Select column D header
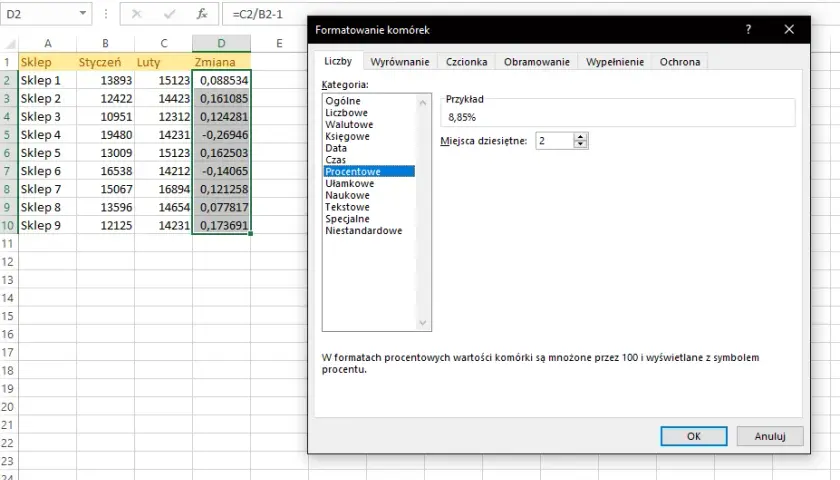 click(x=221, y=43)
